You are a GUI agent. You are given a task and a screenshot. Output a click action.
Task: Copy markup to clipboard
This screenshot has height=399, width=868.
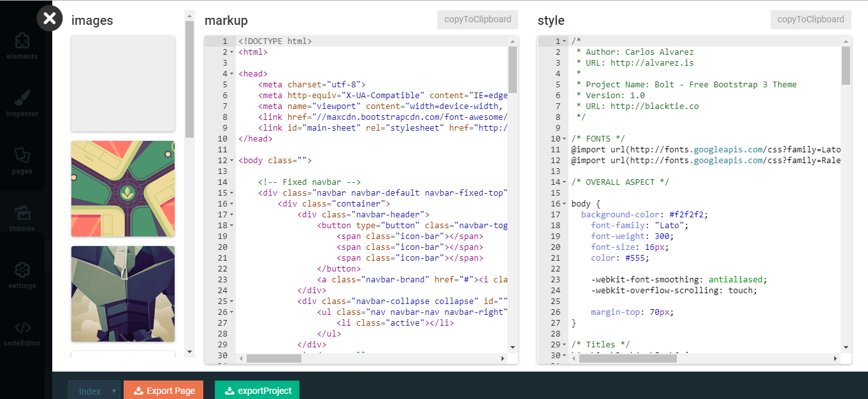[478, 19]
